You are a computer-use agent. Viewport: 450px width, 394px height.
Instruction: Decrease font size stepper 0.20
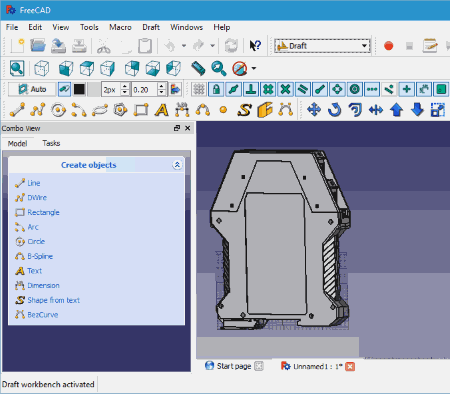tap(161, 93)
